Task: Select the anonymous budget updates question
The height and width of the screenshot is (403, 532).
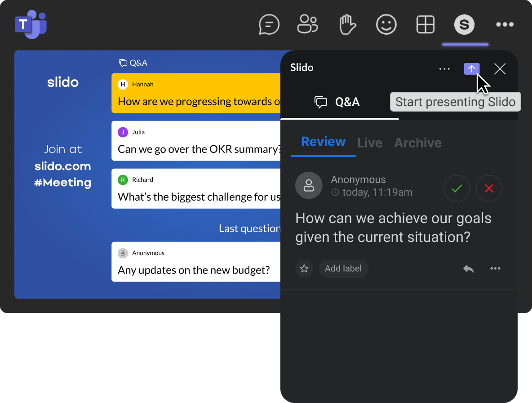Action: [196, 262]
